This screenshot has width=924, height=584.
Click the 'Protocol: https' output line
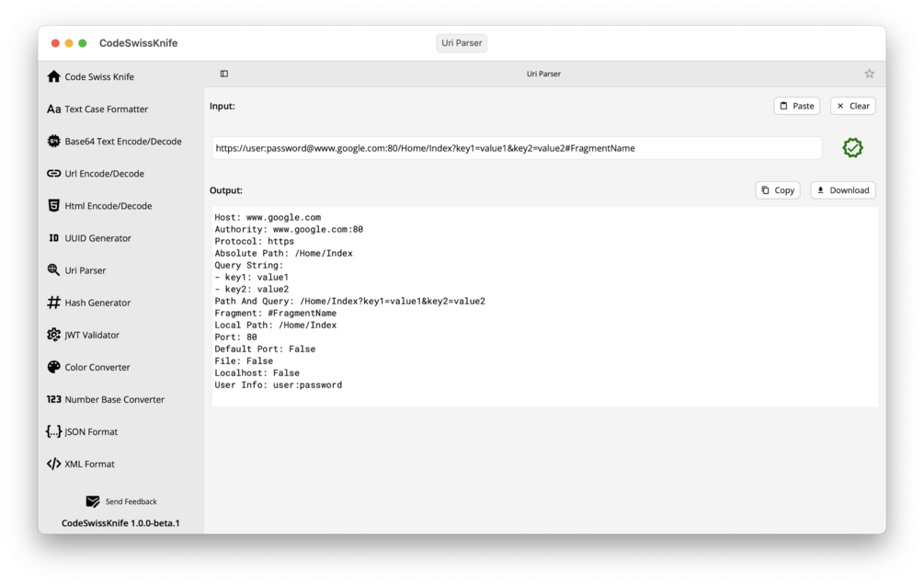254,241
